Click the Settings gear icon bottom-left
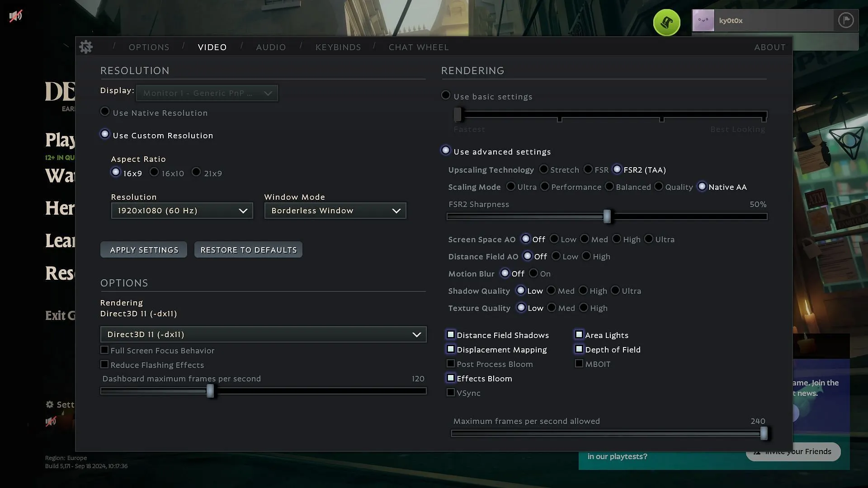The width and height of the screenshot is (868, 488). (50, 404)
